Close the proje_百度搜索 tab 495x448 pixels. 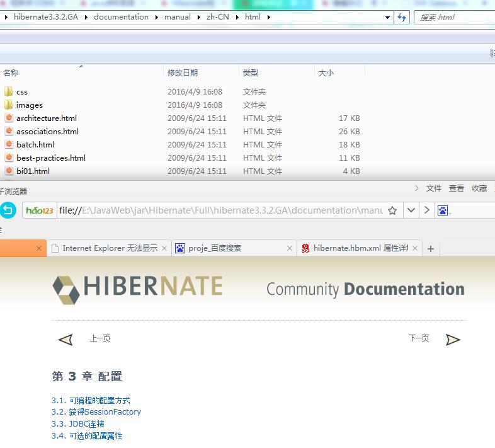pyautogui.click(x=290, y=248)
